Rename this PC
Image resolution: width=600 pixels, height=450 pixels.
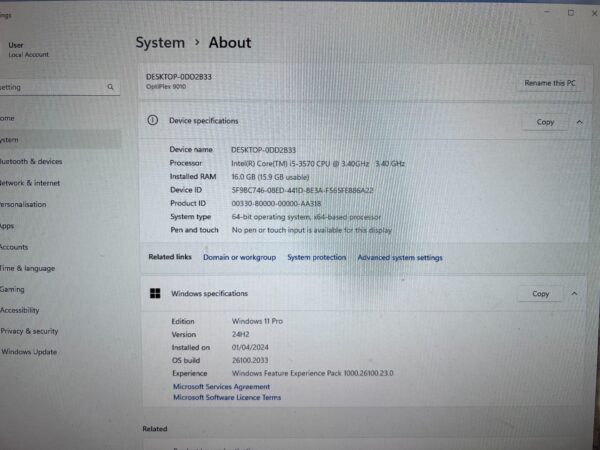pyautogui.click(x=549, y=83)
